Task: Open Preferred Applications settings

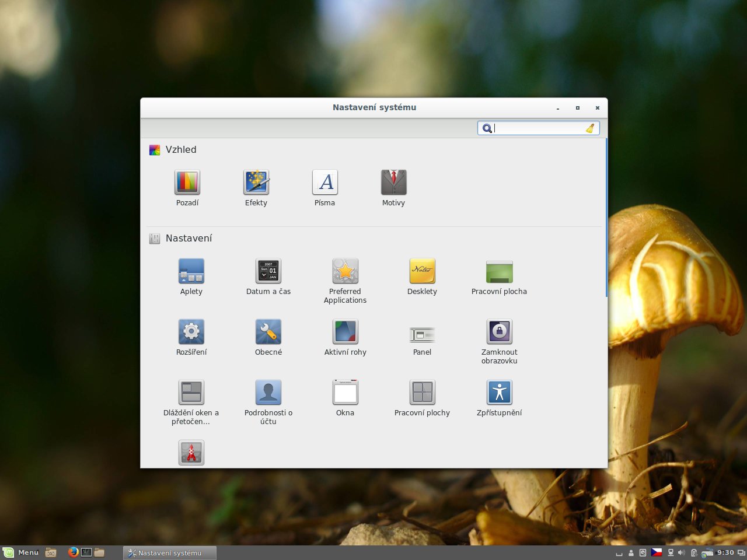Action: [x=345, y=271]
